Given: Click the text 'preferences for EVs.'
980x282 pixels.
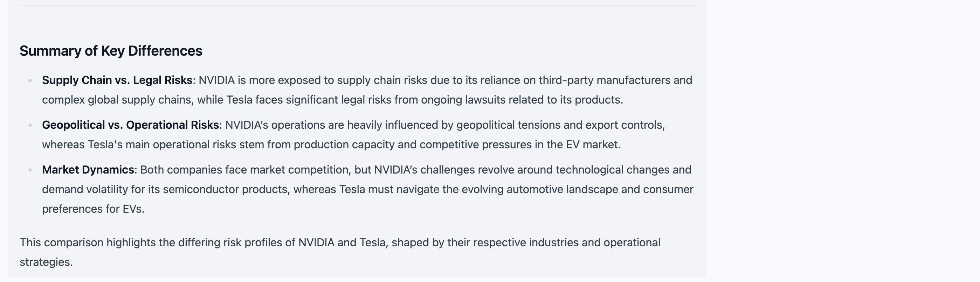Looking at the screenshot, I should point(93,209).
